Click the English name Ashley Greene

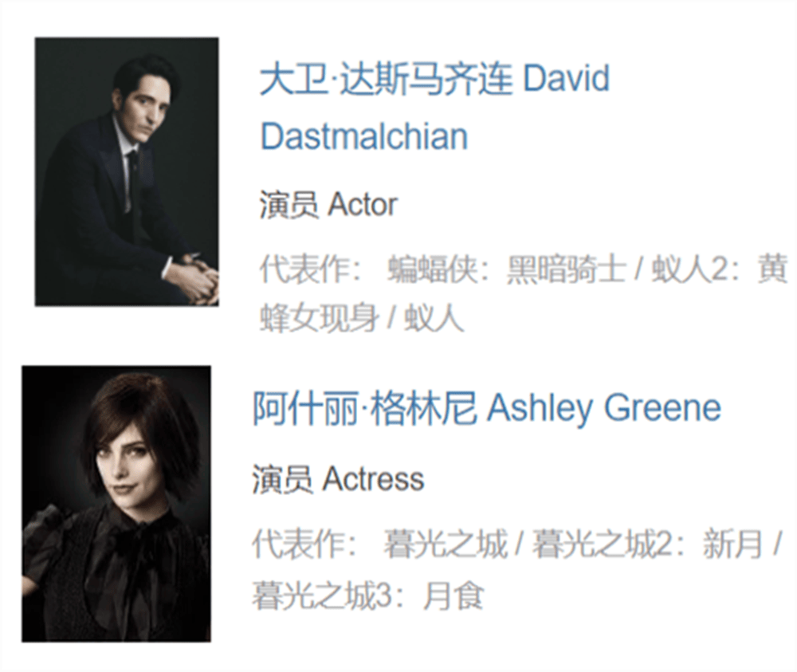click(604, 408)
